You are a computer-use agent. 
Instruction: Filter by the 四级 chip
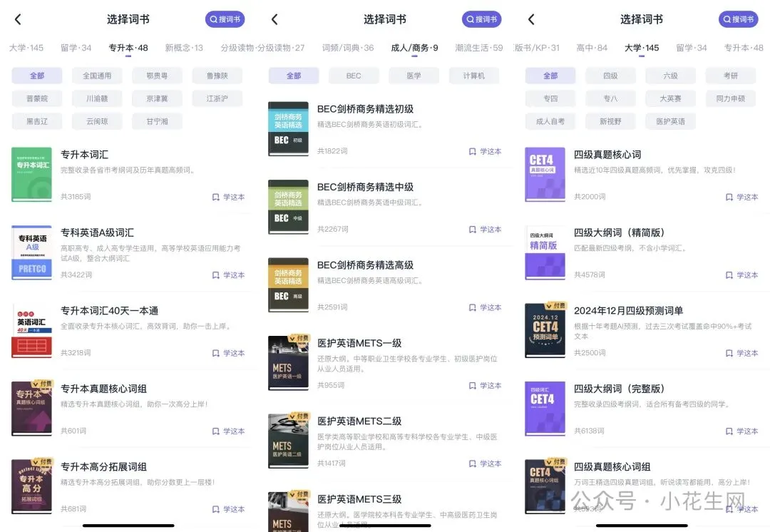point(610,76)
